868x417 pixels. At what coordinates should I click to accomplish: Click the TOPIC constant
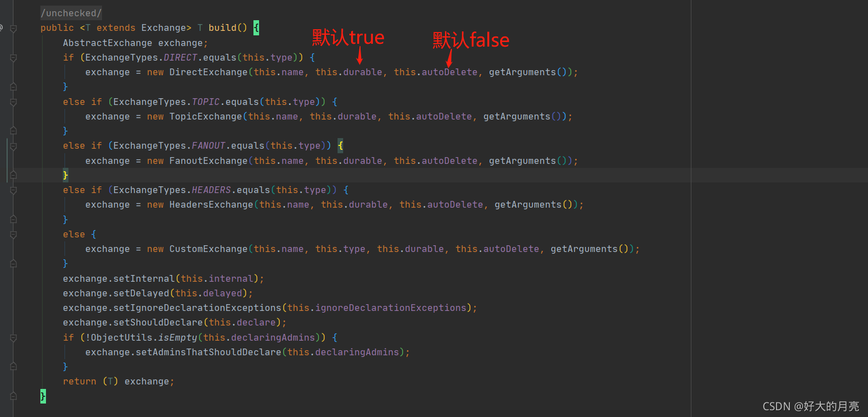tap(206, 102)
